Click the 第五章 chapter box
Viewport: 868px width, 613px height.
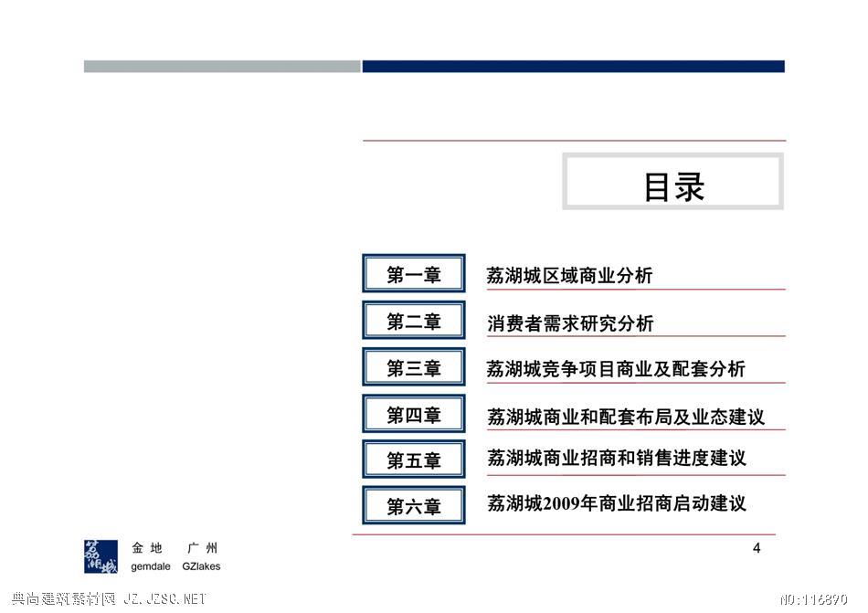[x=414, y=460]
